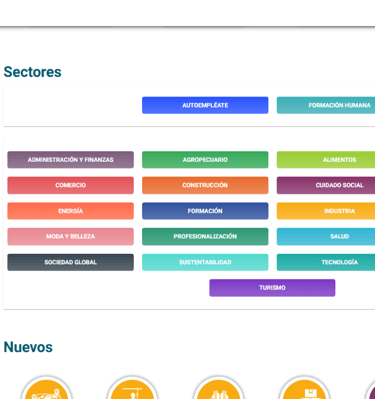Open the Sociedad Global sector

[71, 262]
